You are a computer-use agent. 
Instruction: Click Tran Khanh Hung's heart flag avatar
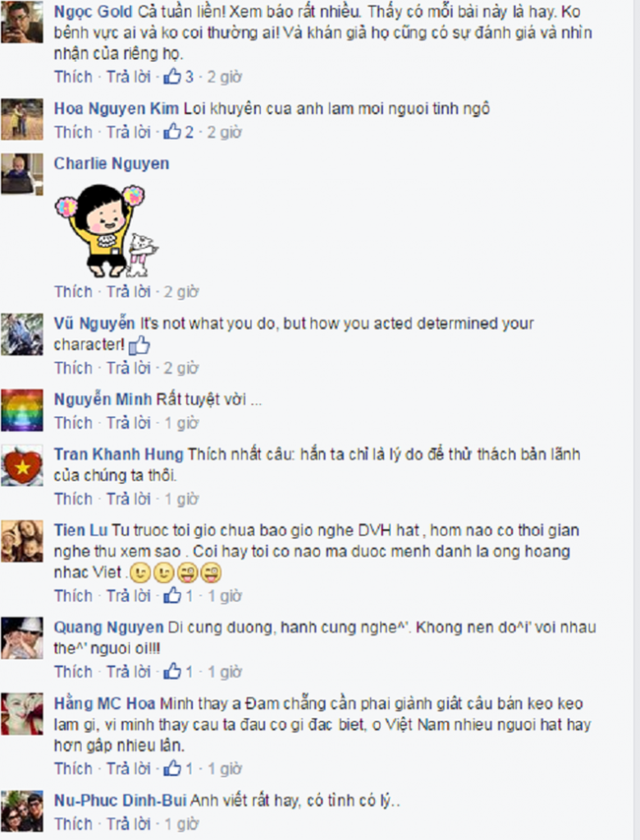[22, 466]
